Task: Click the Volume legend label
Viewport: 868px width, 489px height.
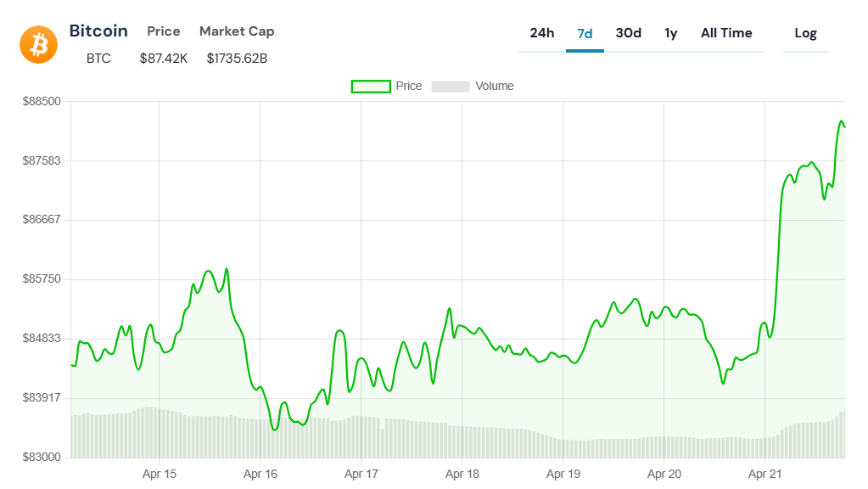Action: 495,87
